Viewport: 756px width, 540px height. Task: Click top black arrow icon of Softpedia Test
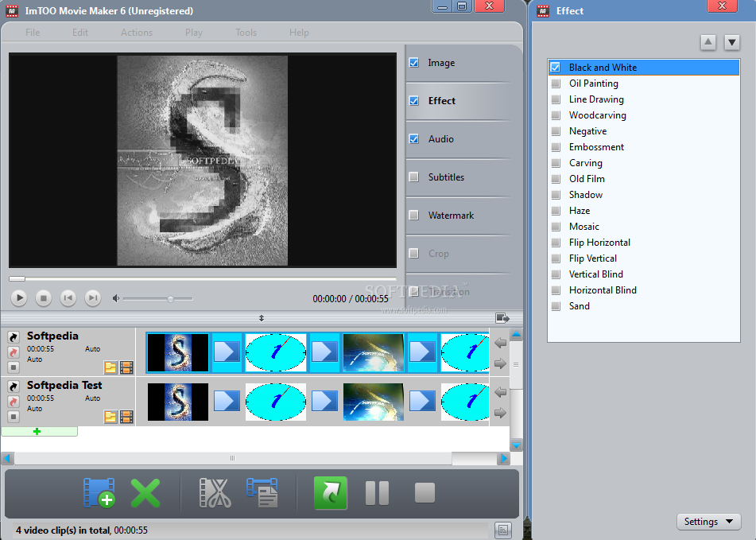tap(14, 387)
